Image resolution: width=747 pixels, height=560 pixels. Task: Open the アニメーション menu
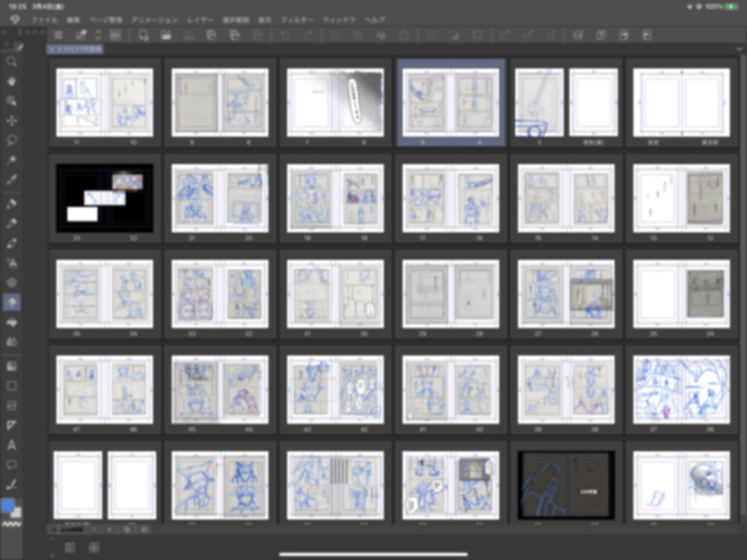click(154, 20)
